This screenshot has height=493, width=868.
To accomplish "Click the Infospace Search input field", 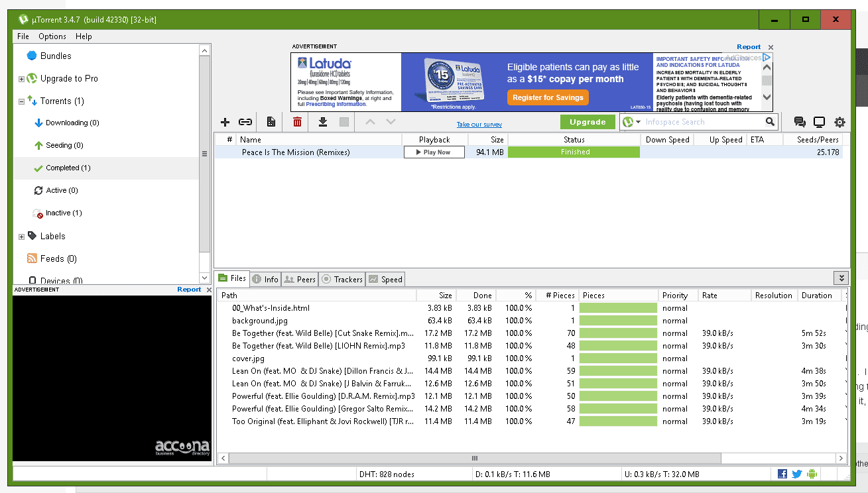I will click(704, 122).
